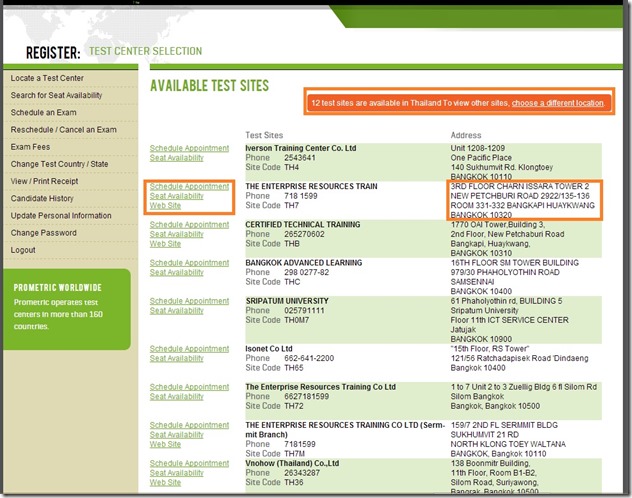Schedule Appointment at Certified Technical Training
The height and width of the screenshot is (498, 632).
click(x=189, y=225)
